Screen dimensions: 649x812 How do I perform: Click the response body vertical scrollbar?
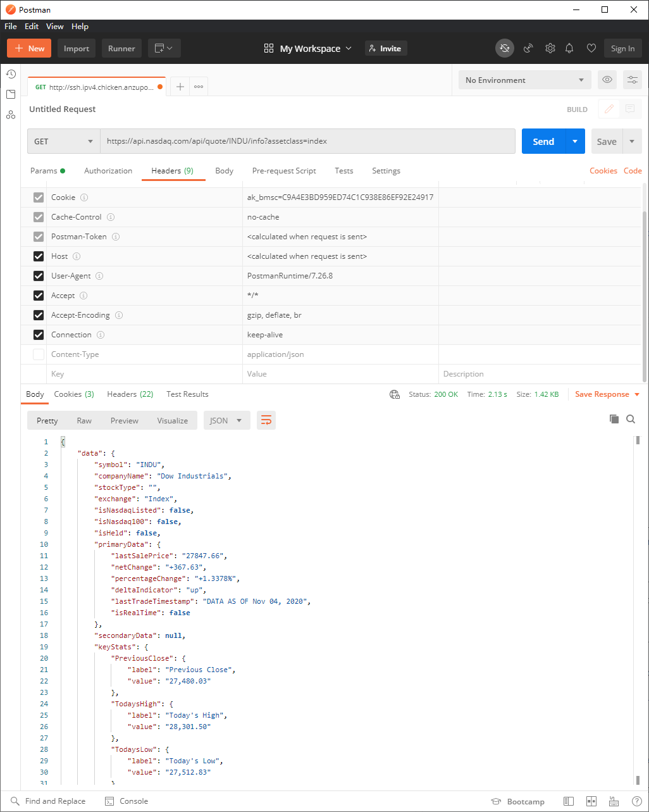(638, 611)
